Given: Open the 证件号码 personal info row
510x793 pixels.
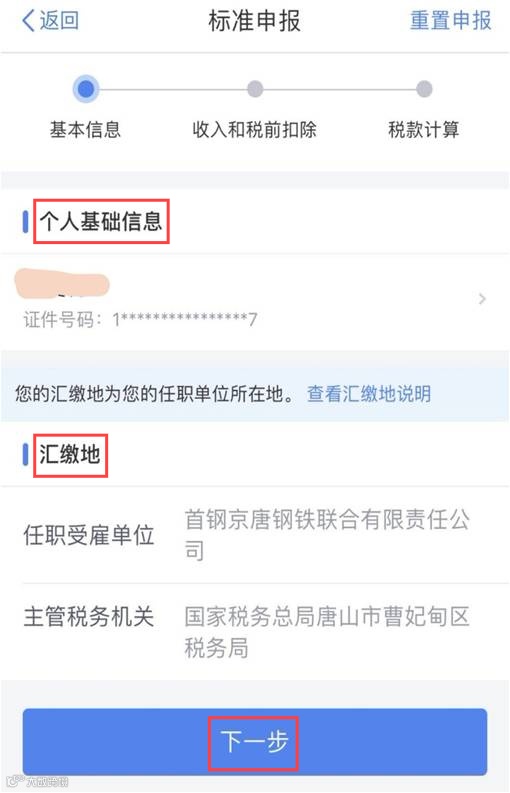Looking at the screenshot, I should coord(255,299).
